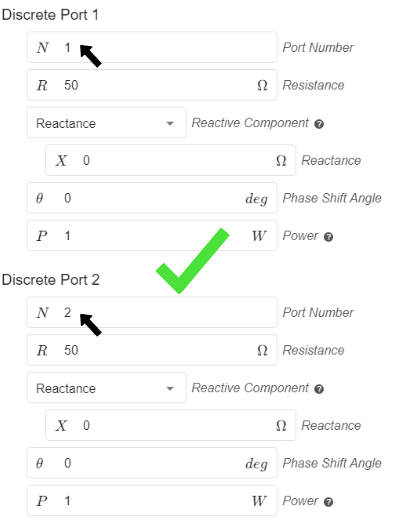Click Port 1 dropdown arrow caret
398x531 pixels.
(170, 124)
